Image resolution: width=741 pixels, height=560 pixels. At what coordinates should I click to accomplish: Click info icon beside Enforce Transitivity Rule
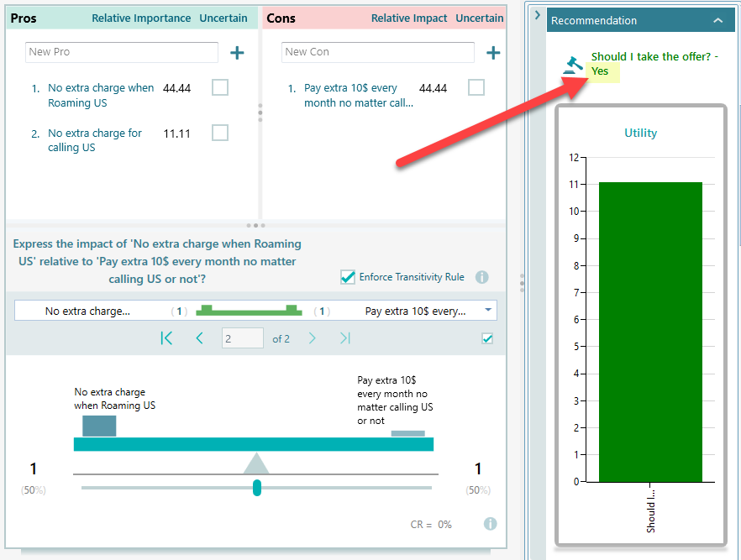[482, 277]
